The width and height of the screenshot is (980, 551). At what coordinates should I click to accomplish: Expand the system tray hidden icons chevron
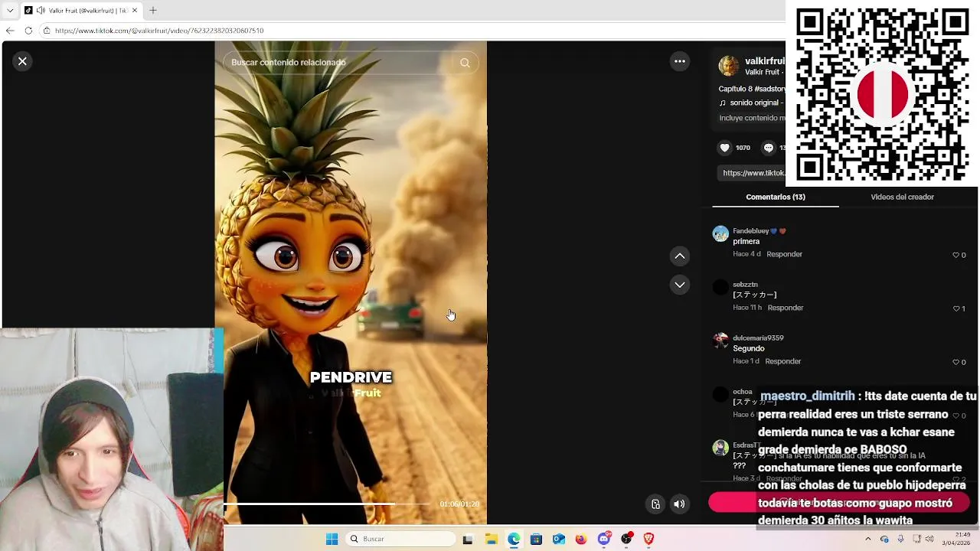[867, 539]
